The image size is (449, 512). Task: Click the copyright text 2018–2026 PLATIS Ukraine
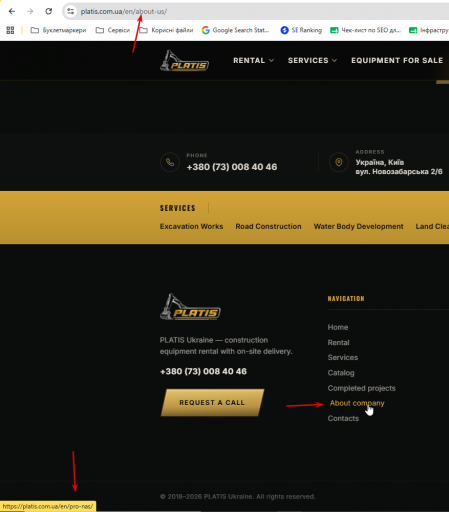tap(237, 497)
